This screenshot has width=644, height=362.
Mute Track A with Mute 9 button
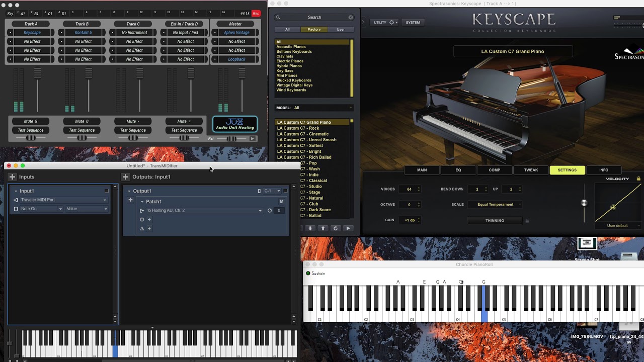31,121
